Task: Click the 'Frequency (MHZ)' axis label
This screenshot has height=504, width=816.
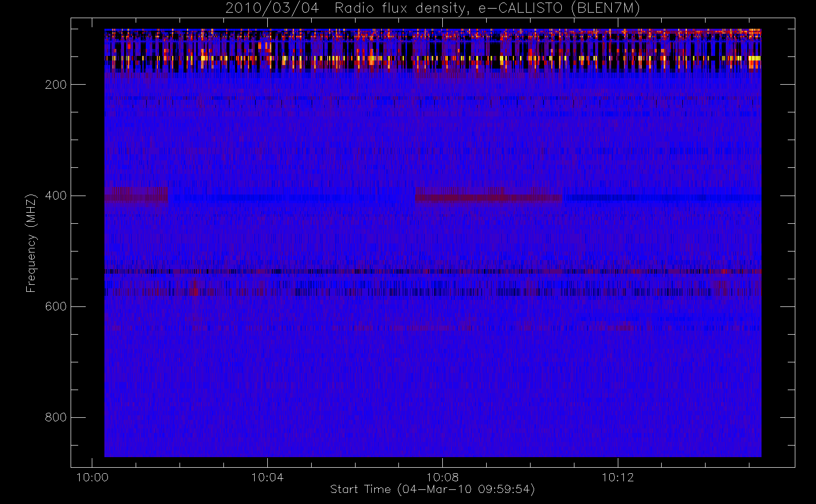Action: tap(31, 243)
